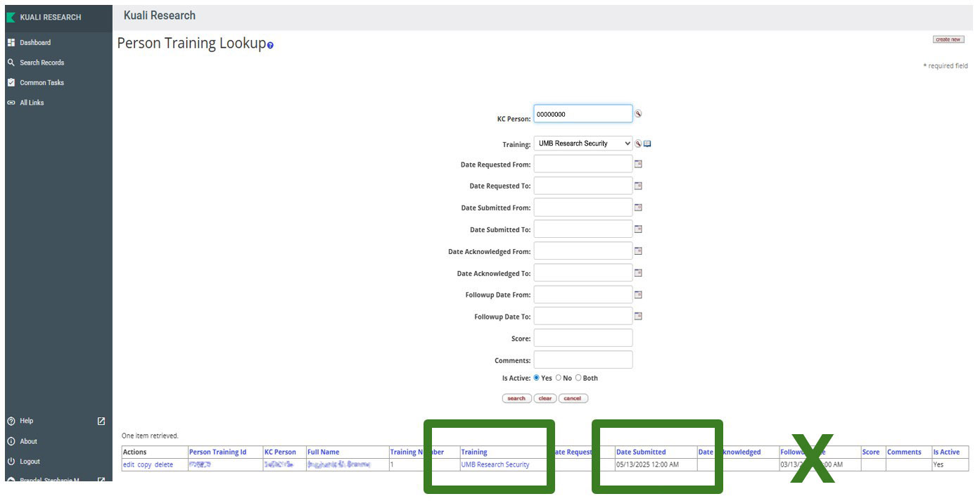This screenshot has width=980, height=501.
Task: Sort by Full Name column header
Action: coord(323,452)
